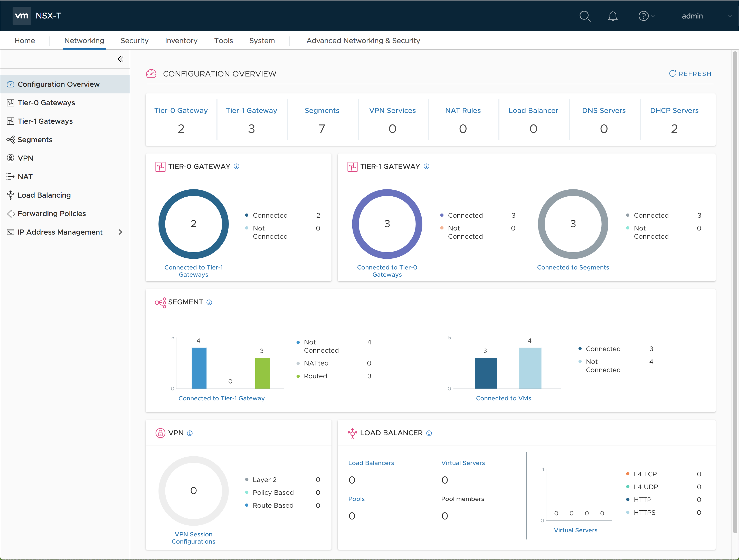Viewport: 739px width, 560px height.
Task: Collapse the sidebar with double-chevron icon
Action: 121,59
